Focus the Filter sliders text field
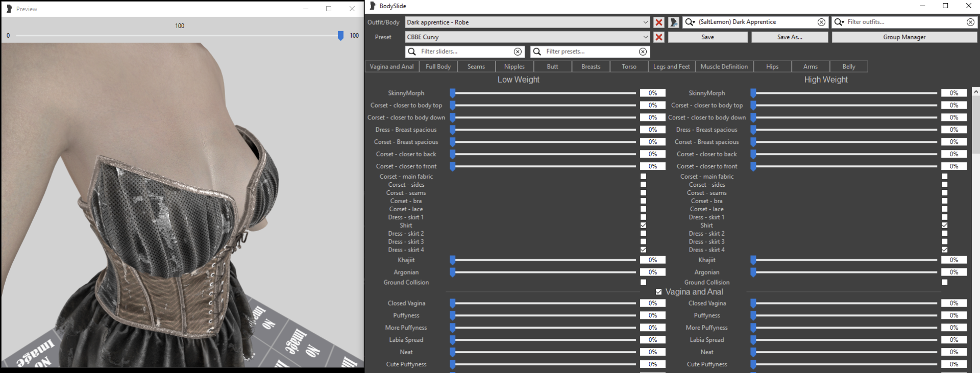This screenshot has width=980, height=373. click(x=465, y=52)
